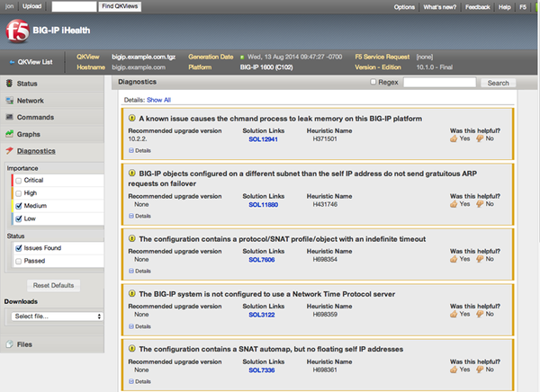The height and width of the screenshot is (392, 540).
Task: Enable the Critical importance checkbox
Action: (x=19, y=181)
